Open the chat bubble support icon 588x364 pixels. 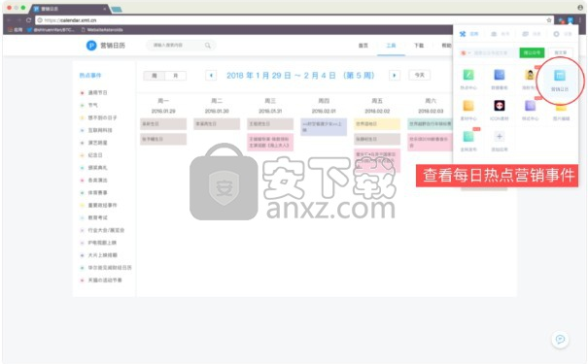(560, 340)
